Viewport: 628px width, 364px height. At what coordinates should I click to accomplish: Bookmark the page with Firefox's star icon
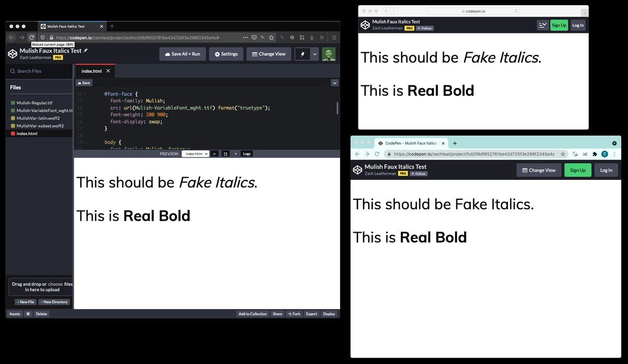[x=271, y=37]
